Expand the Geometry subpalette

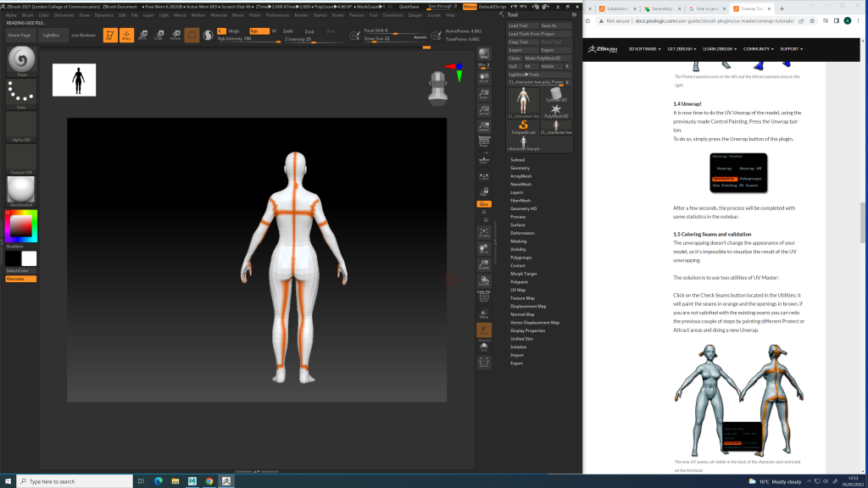click(x=520, y=168)
